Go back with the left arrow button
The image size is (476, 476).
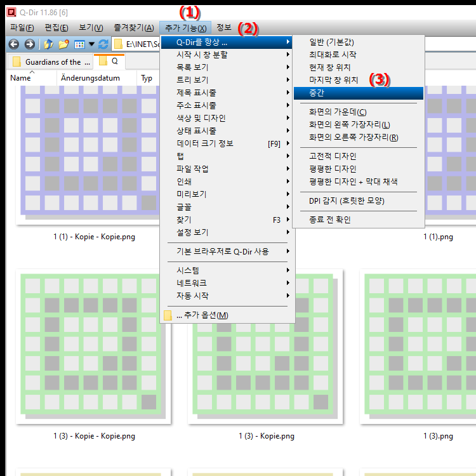coord(14,44)
